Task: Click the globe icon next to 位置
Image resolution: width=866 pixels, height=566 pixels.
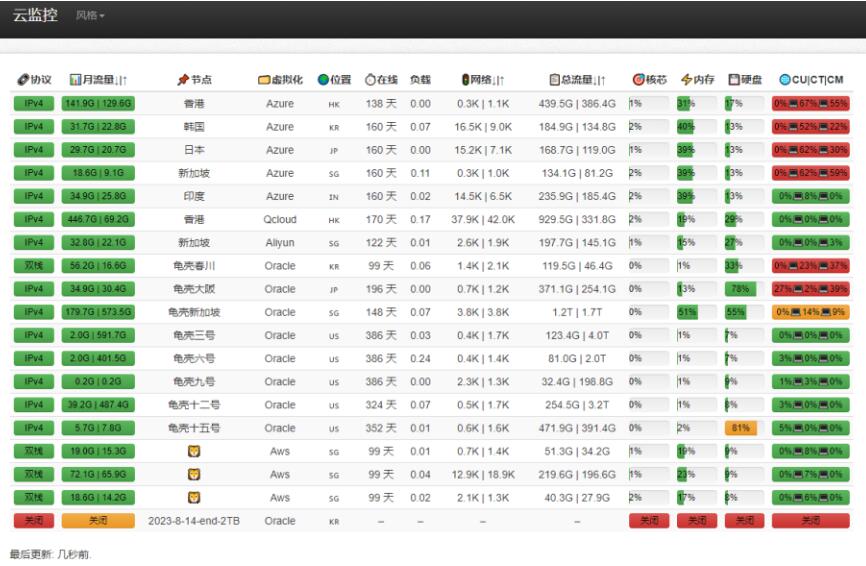Action: (x=323, y=80)
